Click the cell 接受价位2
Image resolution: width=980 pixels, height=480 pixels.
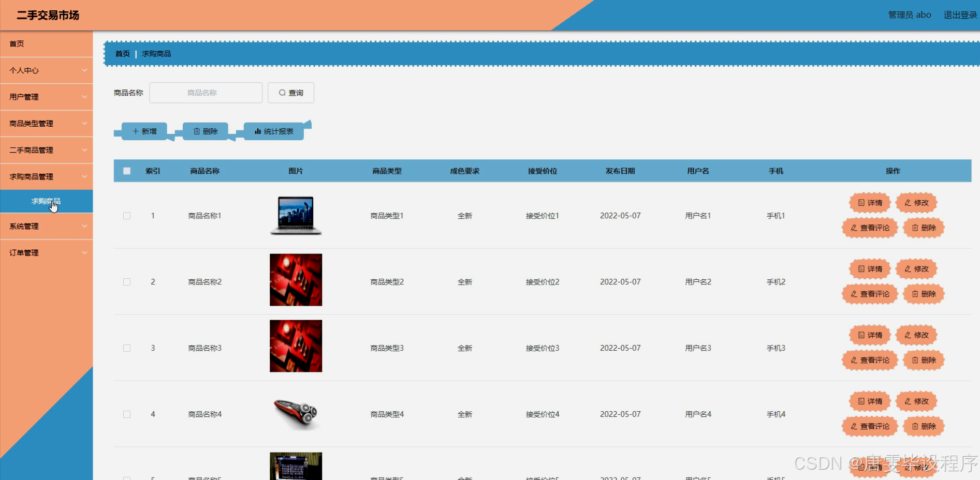[x=543, y=282]
